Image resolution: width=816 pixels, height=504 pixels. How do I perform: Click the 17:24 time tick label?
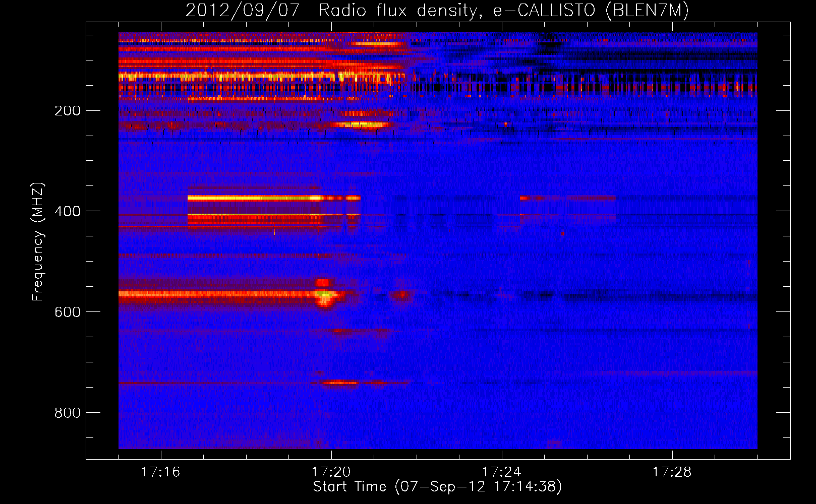point(501,472)
